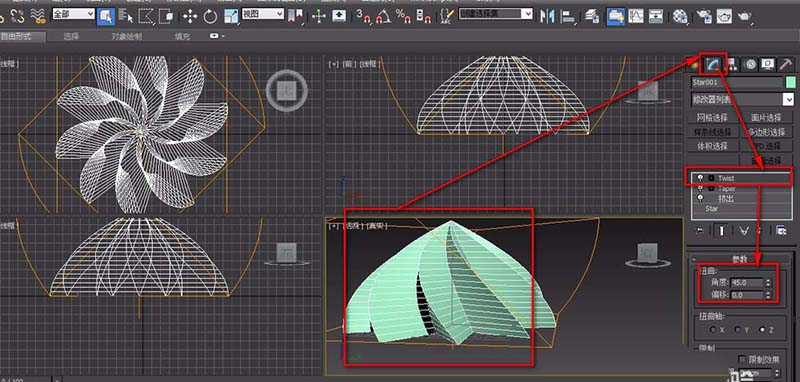800x382 pixels.
Task: Click the Bind to Space Warp icon
Action: 37,16
